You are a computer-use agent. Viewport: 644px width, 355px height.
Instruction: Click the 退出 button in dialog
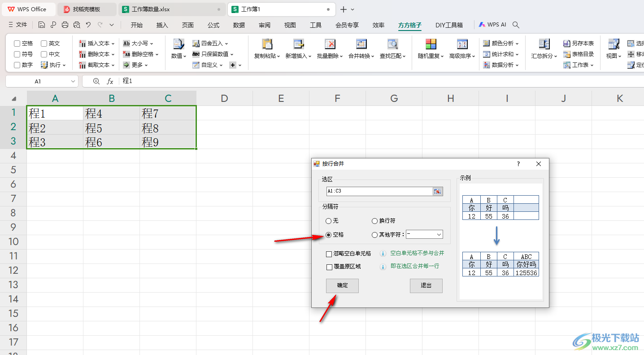pyautogui.click(x=426, y=285)
